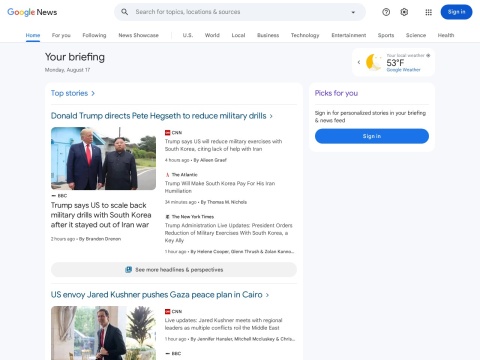This screenshot has height=360, width=480.
Task: Open the Local section
Action: point(238,35)
